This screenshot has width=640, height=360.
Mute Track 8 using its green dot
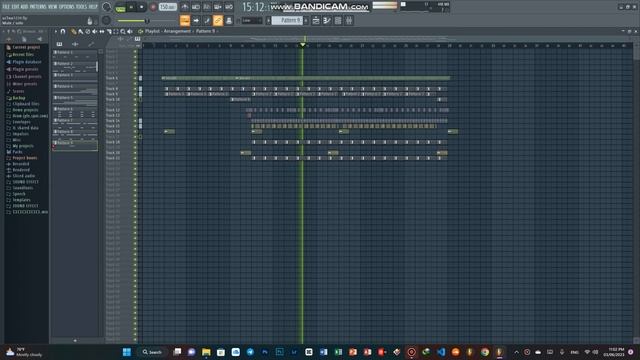[135, 89]
